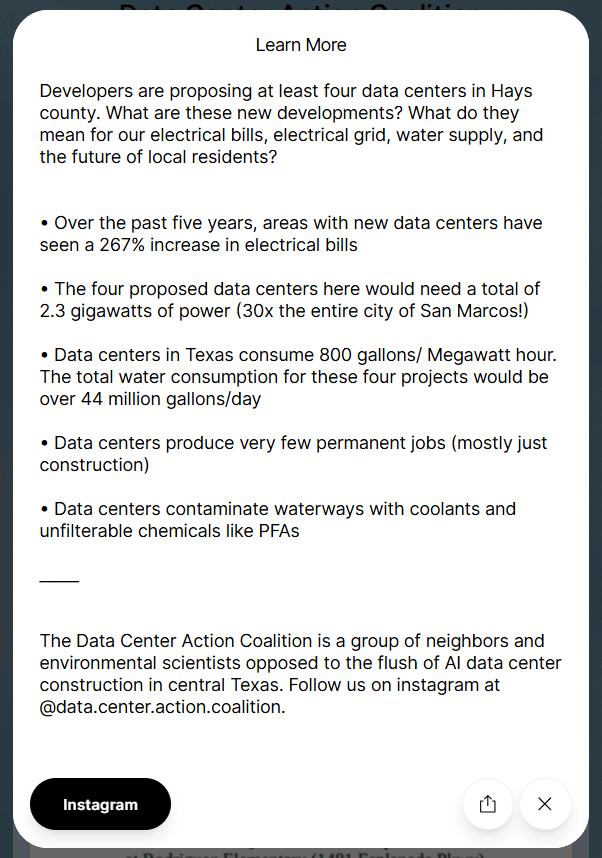The width and height of the screenshot is (602, 858).
Task: Select the 267% electrical bills bullet
Action: pos(290,234)
